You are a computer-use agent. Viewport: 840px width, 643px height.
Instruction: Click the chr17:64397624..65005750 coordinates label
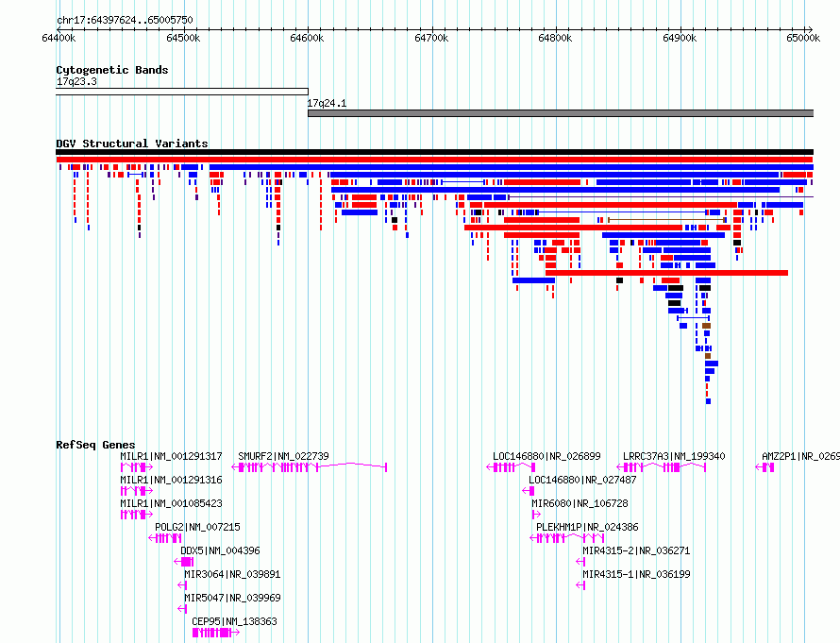(x=125, y=21)
